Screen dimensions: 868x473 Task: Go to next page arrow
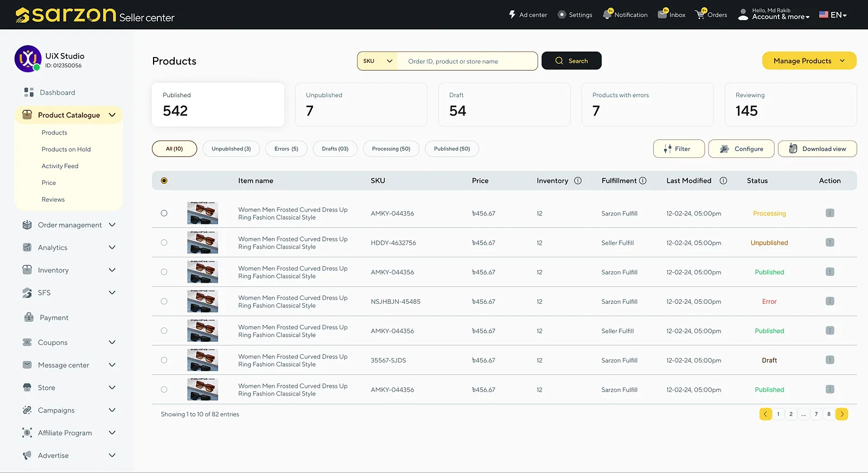coord(842,414)
